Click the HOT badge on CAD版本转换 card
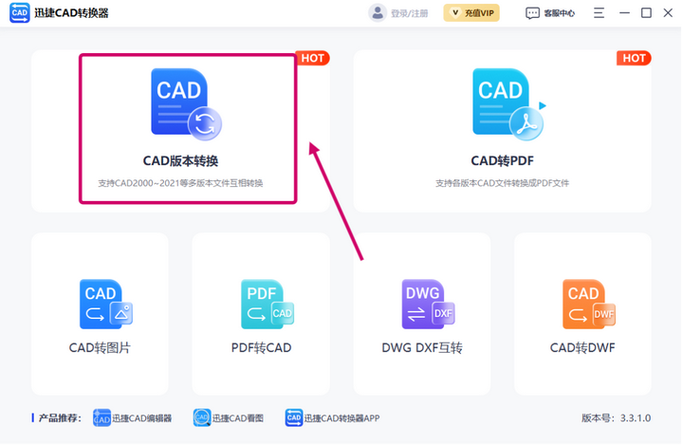Viewport: 683px width, 445px height. 312,58
